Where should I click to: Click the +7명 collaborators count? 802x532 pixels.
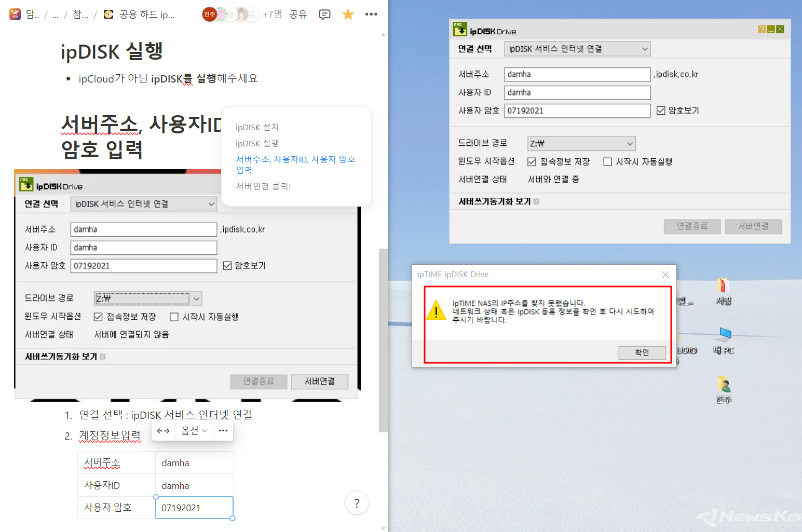click(272, 15)
